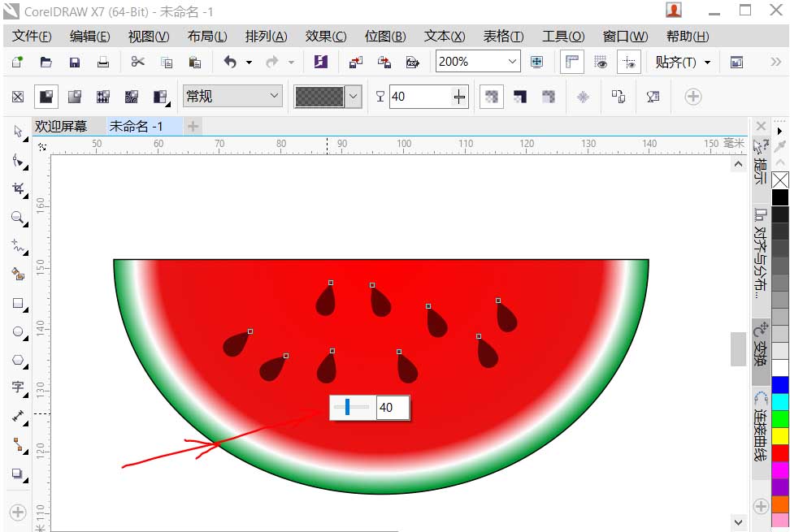Launch full-screen preview

536,62
